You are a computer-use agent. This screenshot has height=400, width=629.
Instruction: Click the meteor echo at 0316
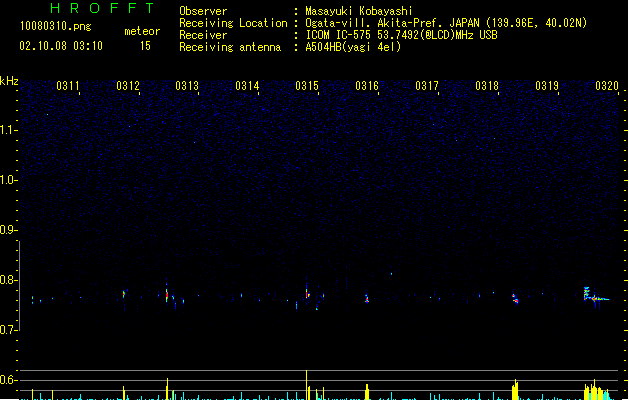(367, 298)
